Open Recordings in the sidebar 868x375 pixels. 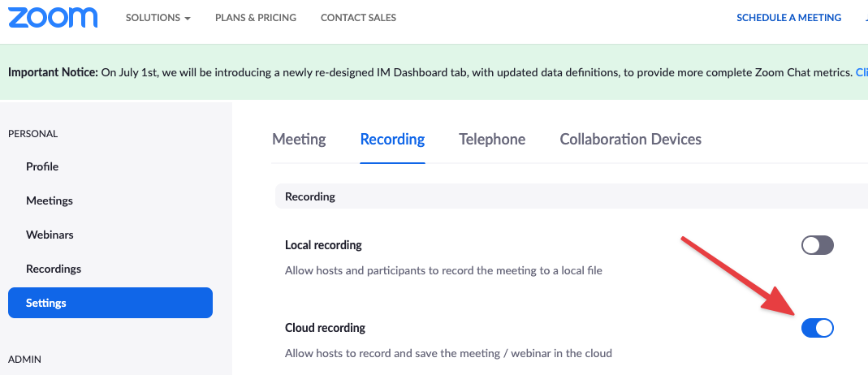tap(53, 269)
